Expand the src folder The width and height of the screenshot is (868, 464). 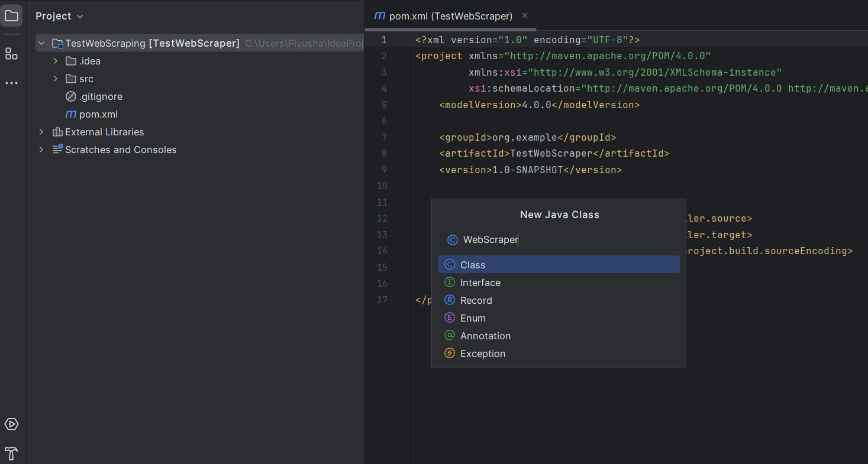click(x=55, y=79)
